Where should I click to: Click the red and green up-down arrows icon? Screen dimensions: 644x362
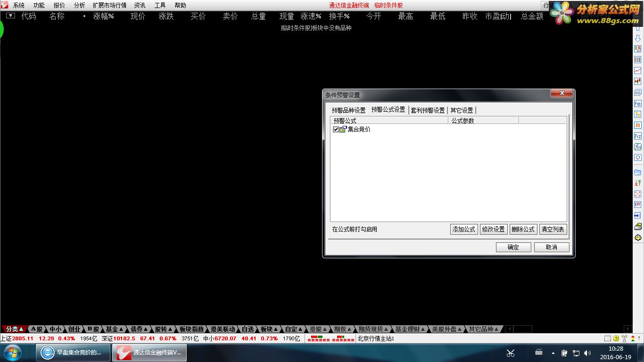(x=638, y=183)
